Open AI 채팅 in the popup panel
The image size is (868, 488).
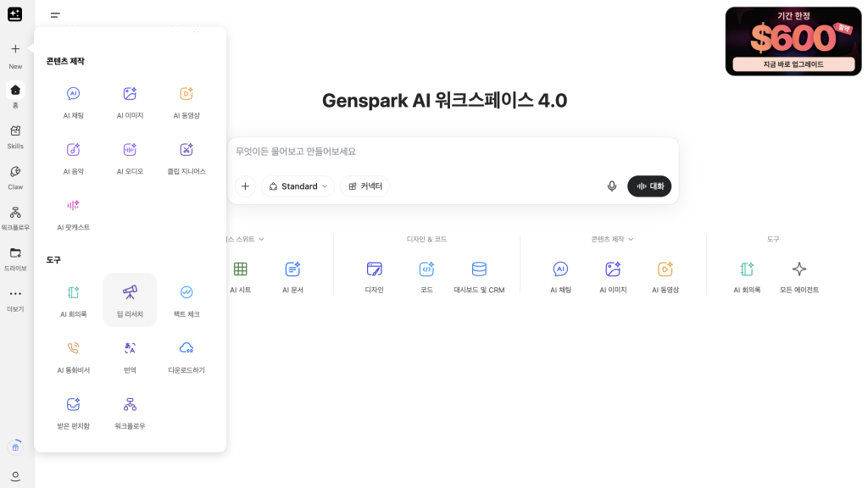73,102
